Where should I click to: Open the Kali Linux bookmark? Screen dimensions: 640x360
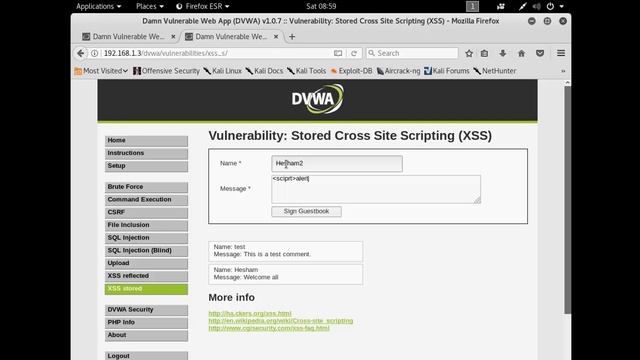[x=223, y=71]
